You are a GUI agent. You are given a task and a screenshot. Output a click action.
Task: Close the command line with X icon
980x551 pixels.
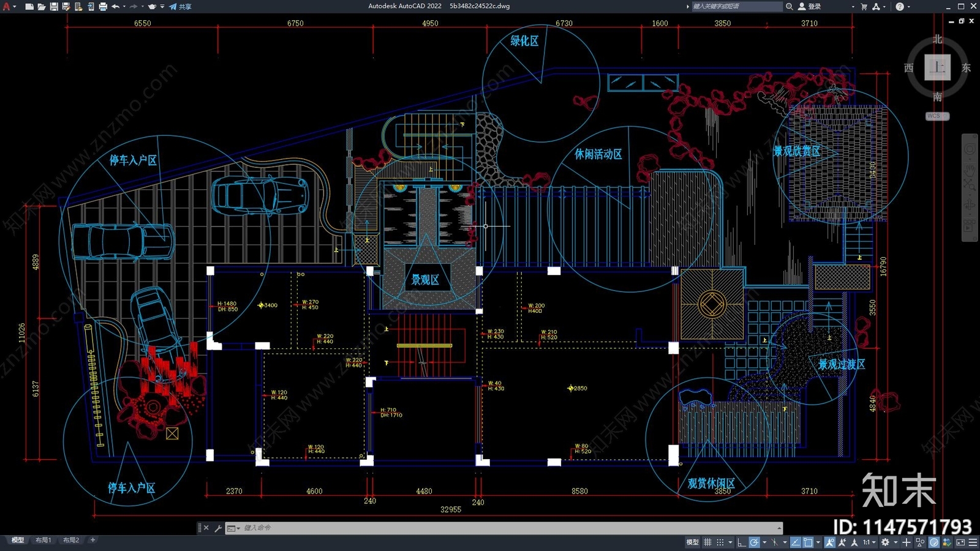pos(206,528)
